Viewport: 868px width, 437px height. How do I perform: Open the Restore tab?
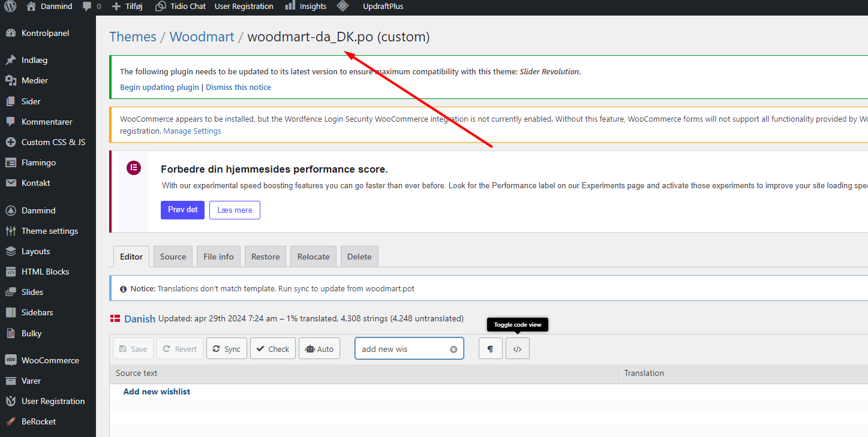click(266, 257)
